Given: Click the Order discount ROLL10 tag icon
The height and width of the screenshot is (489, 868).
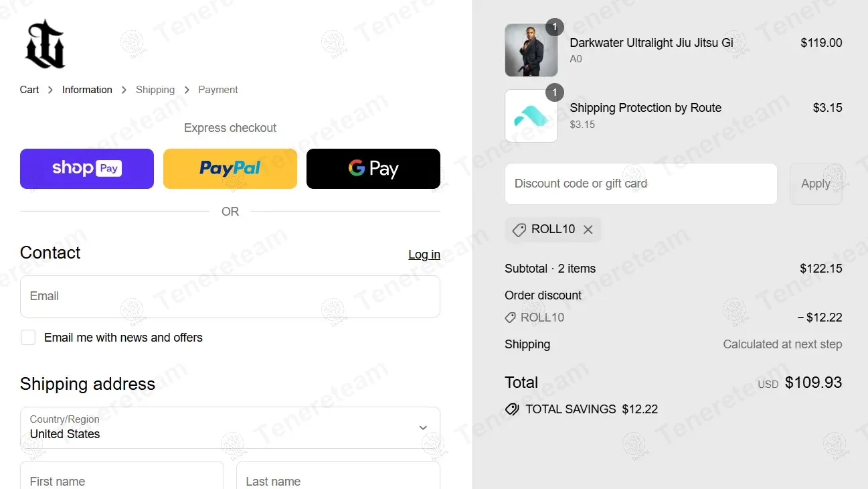Looking at the screenshot, I should pyautogui.click(x=510, y=318).
